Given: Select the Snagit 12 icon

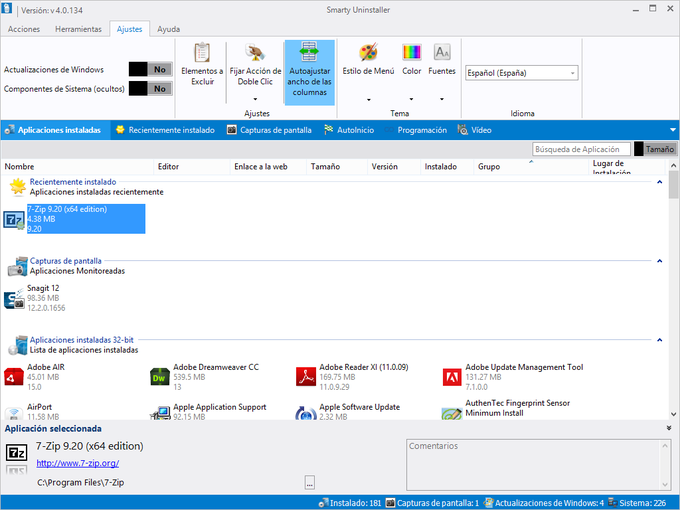Looking at the screenshot, I should (x=14, y=299).
